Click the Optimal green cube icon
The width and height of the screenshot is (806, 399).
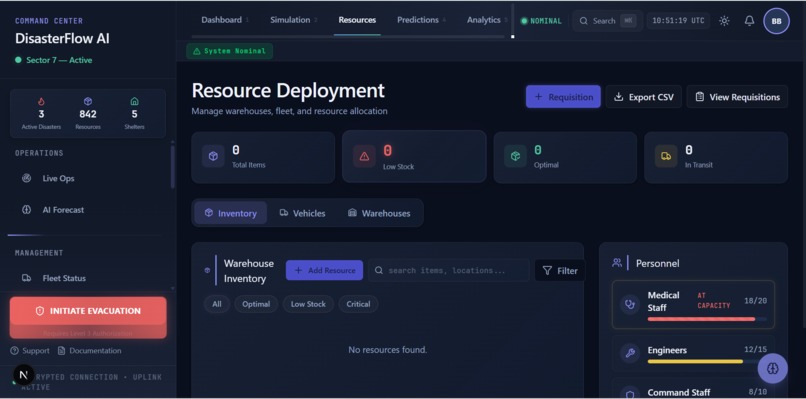pos(515,156)
